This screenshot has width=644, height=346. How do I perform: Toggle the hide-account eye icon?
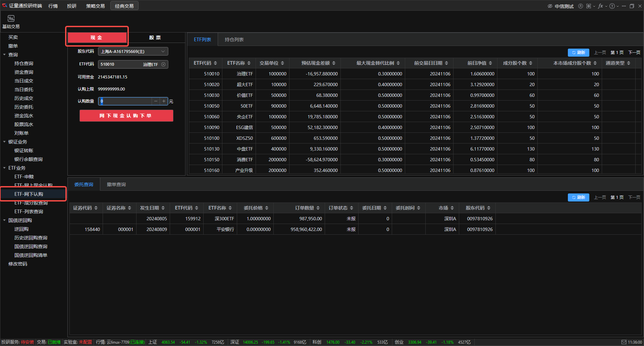[x=550, y=6]
